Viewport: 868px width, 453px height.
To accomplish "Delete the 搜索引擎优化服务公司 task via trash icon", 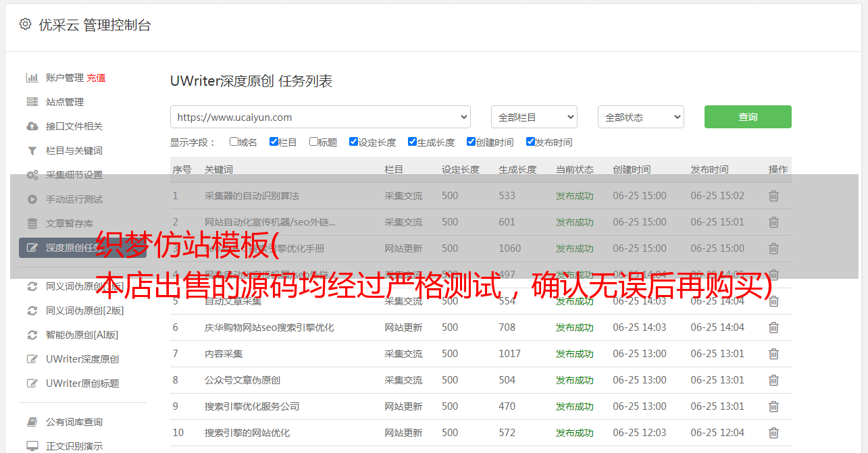I will pyautogui.click(x=774, y=406).
